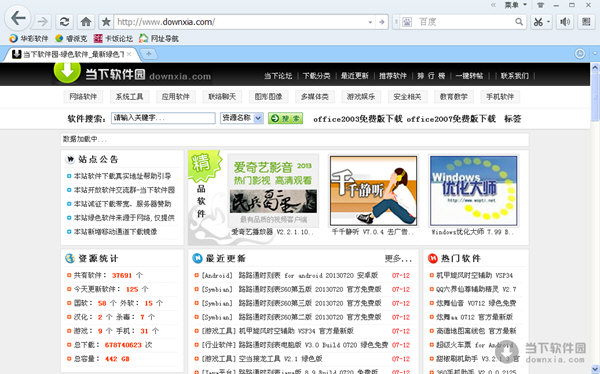
Task: Open notice 本站软件下载真实地址帮助引导
Action: [122, 176]
